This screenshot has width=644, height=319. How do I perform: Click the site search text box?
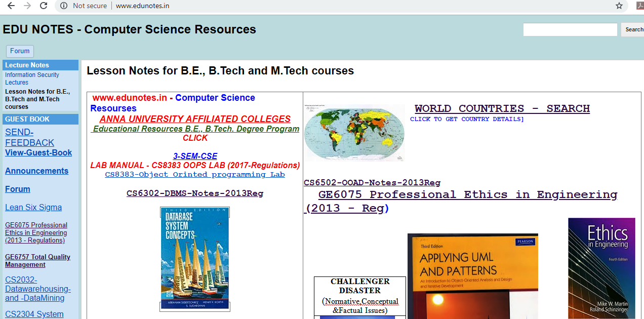click(x=570, y=29)
